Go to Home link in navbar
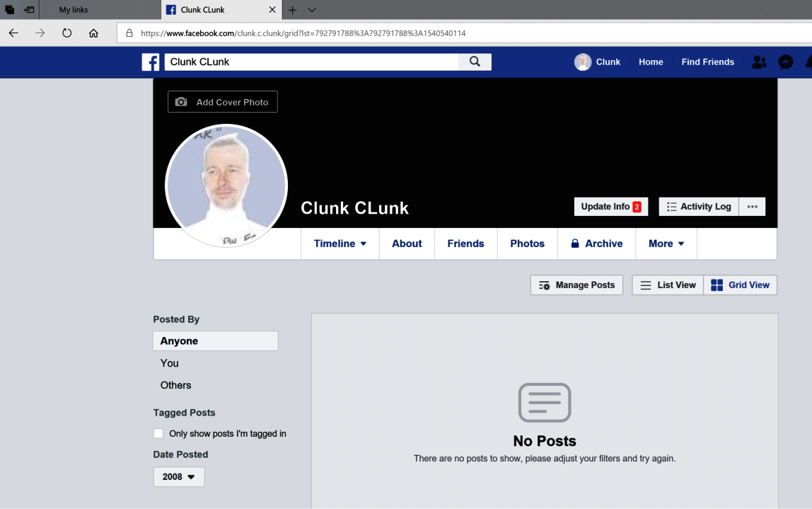The image size is (812, 509). pos(651,62)
